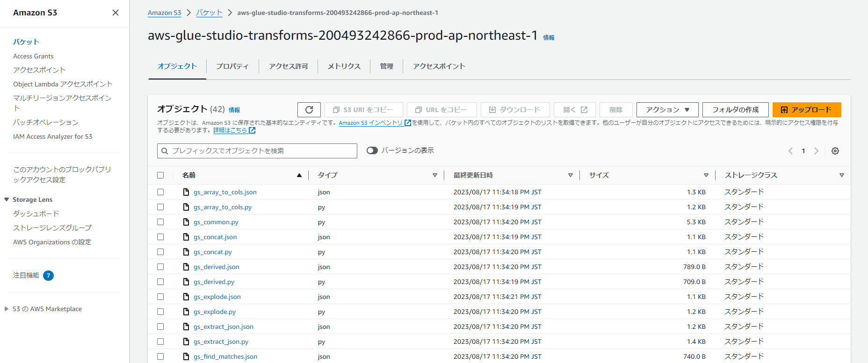Click the 注目機能 badge showing 7
Viewport: 868px width, 363px height.
[48, 276]
